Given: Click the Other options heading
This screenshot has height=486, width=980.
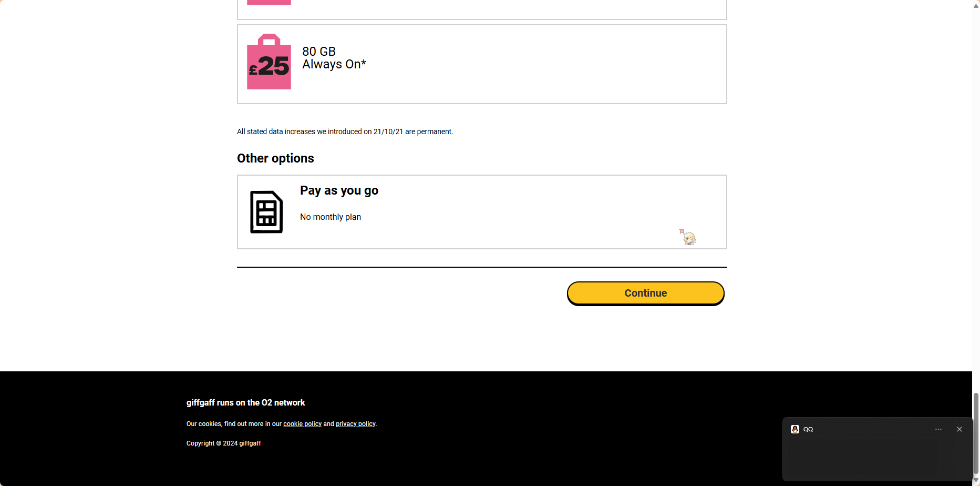Looking at the screenshot, I should coord(275,158).
